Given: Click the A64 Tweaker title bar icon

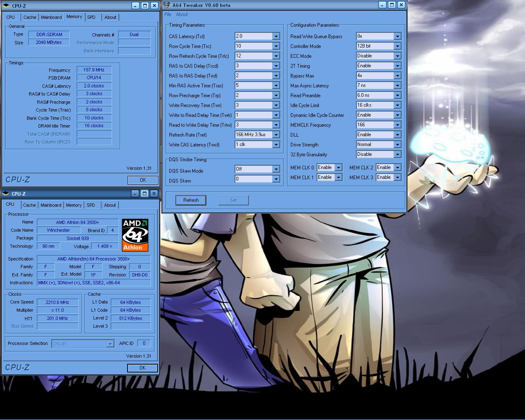Looking at the screenshot, I should click(x=167, y=5).
